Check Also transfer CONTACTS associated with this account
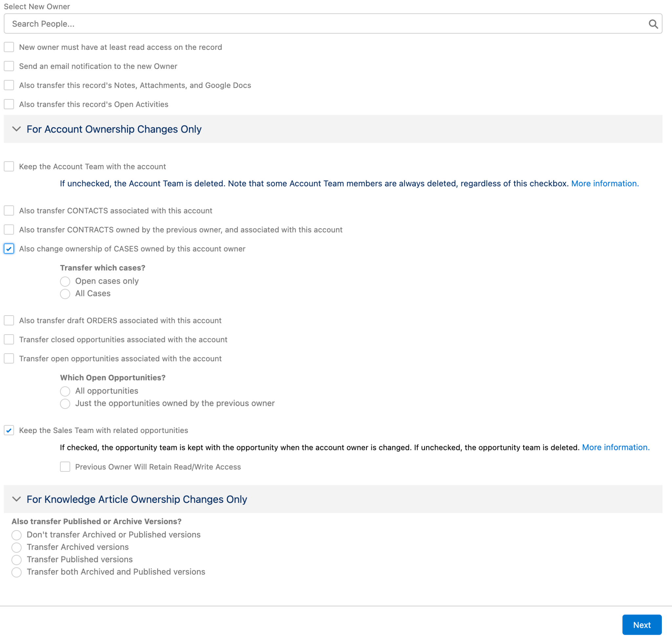Screen dimensions: 672x640 pos(9,211)
